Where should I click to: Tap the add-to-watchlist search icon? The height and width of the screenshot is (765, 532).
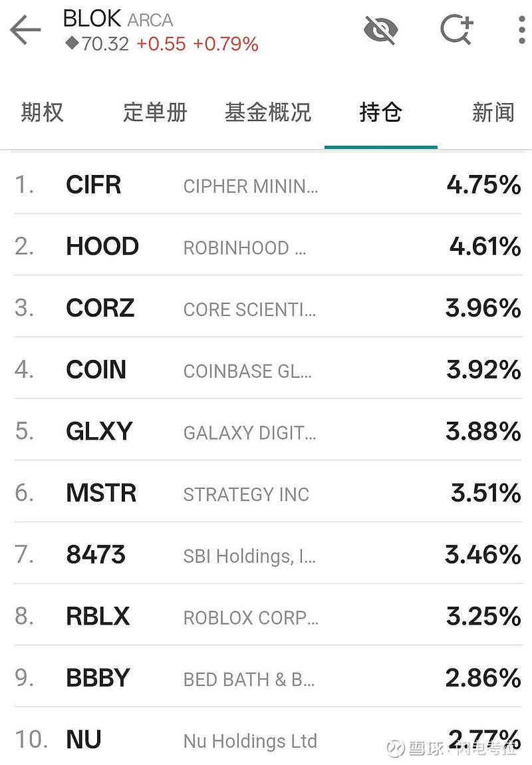click(x=457, y=30)
